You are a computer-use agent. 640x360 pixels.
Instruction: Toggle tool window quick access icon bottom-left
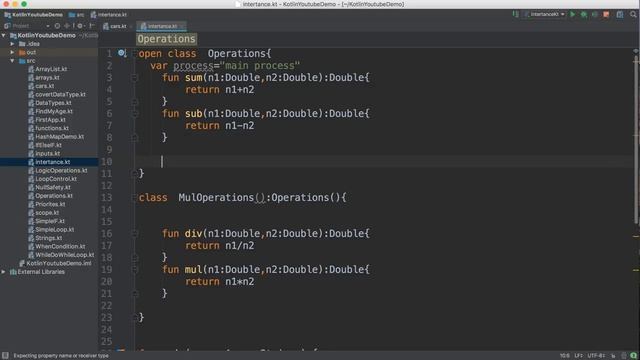coord(5,356)
